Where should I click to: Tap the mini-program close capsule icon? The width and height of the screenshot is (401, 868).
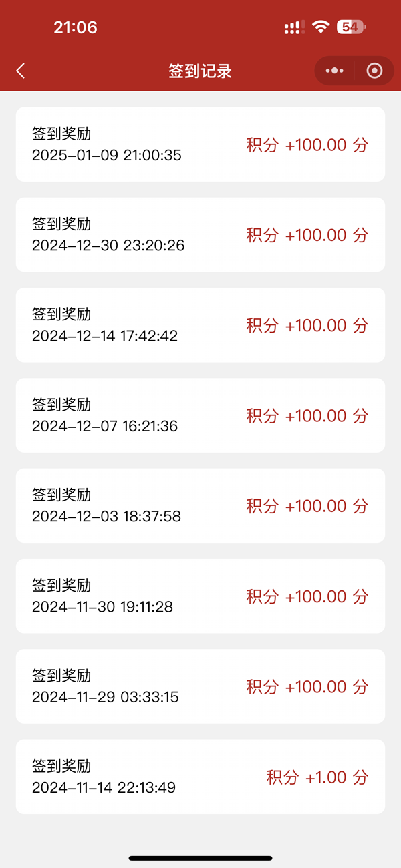(x=374, y=71)
